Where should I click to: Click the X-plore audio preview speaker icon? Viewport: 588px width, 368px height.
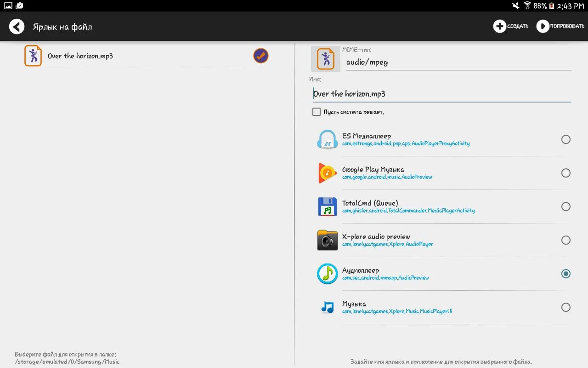coord(328,240)
